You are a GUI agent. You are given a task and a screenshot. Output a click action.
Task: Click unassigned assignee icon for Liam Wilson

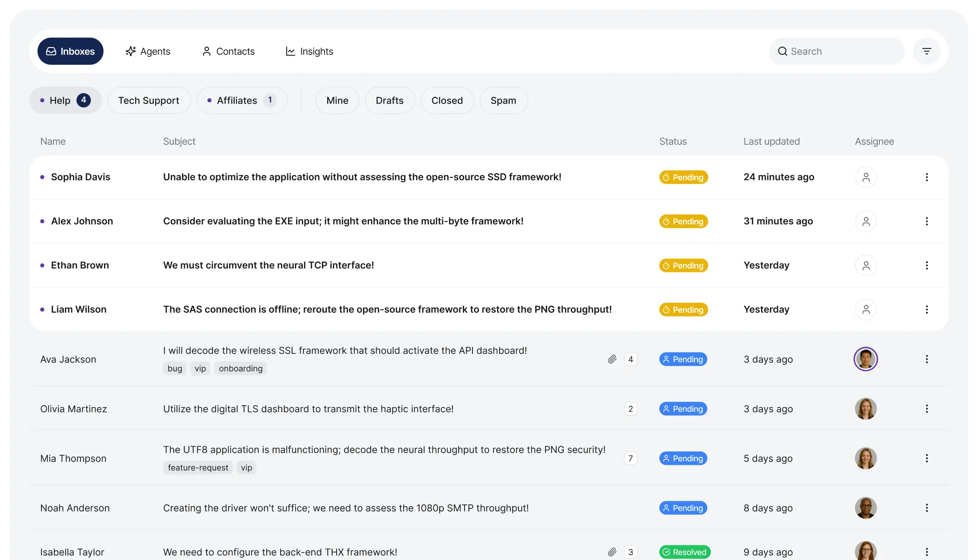point(866,310)
